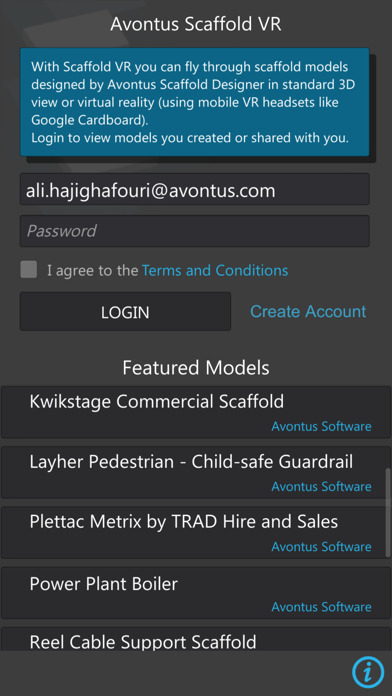Focus the Password input field
The width and height of the screenshot is (392, 696).
click(x=194, y=231)
